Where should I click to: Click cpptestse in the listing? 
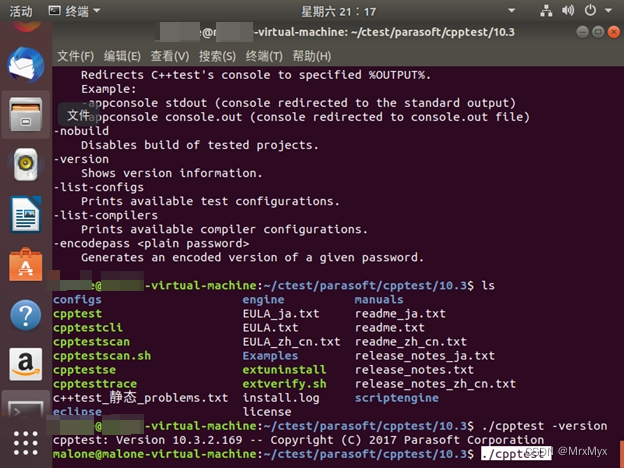(84, 370)
